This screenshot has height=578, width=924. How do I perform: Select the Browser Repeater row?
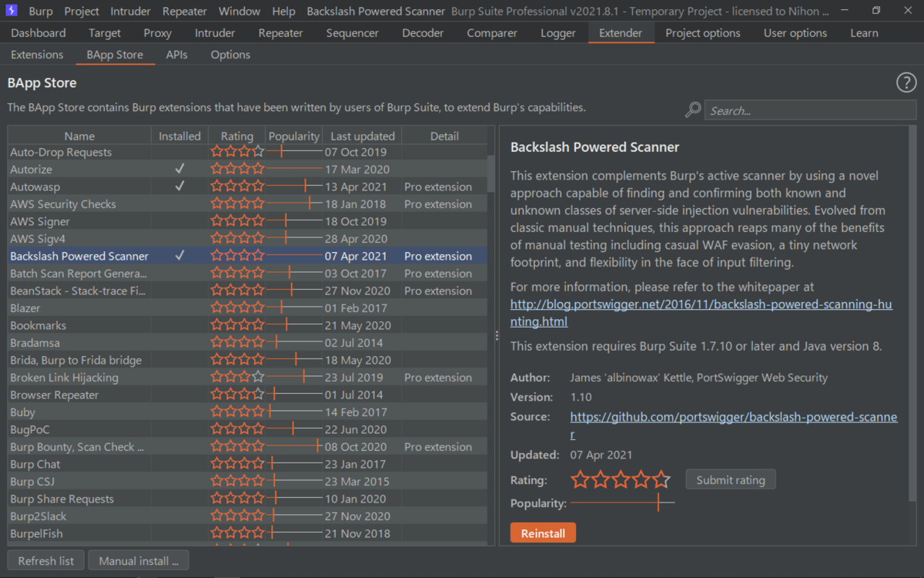click(x=247, y=395)
